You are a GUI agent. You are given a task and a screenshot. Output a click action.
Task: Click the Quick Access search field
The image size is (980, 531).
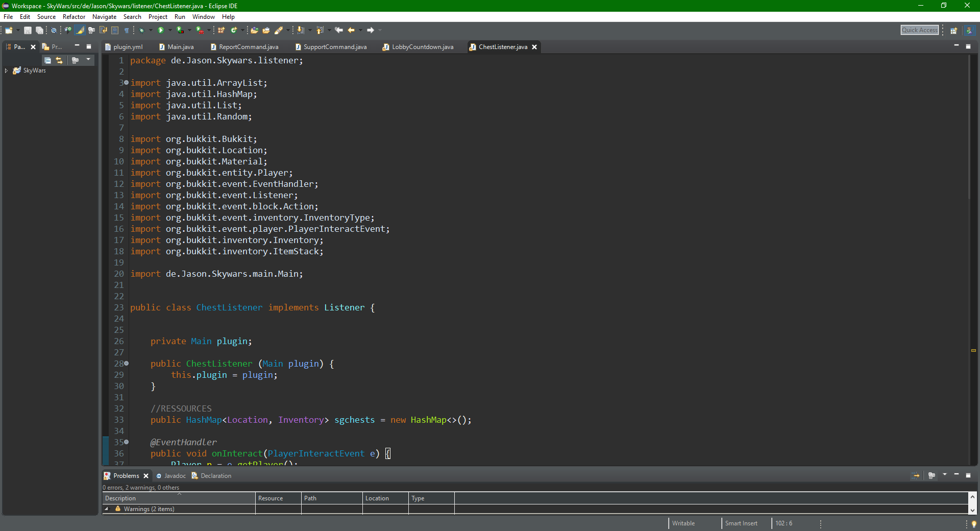coord(920,30)
